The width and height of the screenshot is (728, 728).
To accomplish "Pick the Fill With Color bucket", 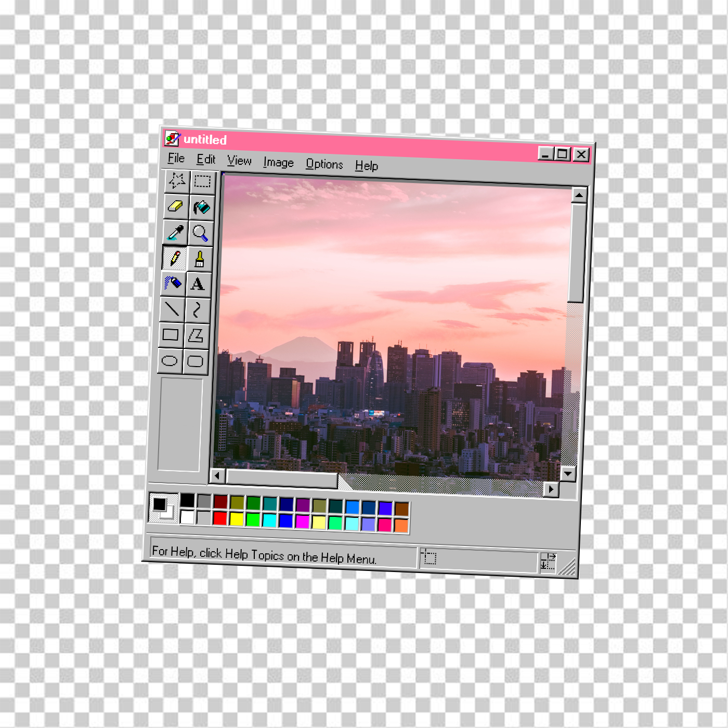I will tap(201, 207).
